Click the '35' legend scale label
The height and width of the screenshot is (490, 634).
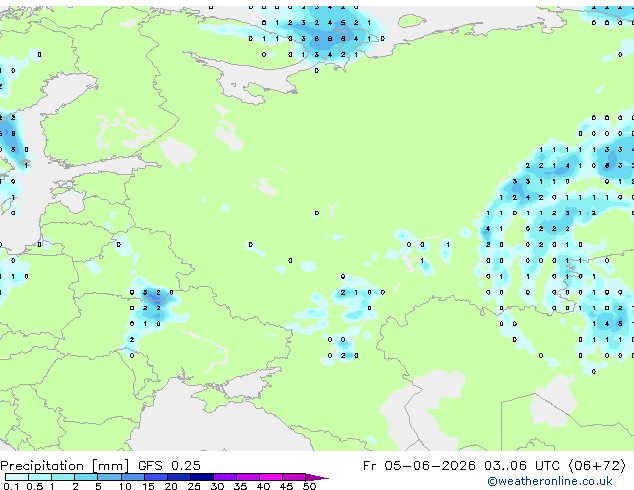pyautogui.click(x=240, y=486)
